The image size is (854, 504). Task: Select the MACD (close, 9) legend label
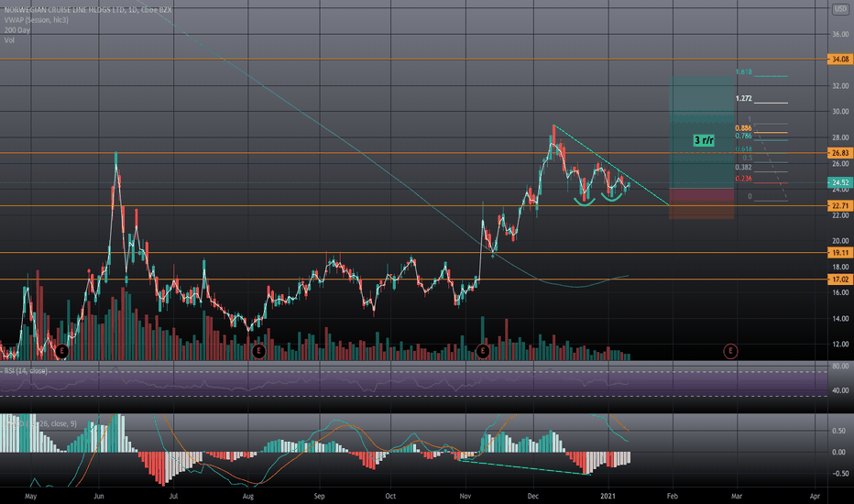point(41,423)
